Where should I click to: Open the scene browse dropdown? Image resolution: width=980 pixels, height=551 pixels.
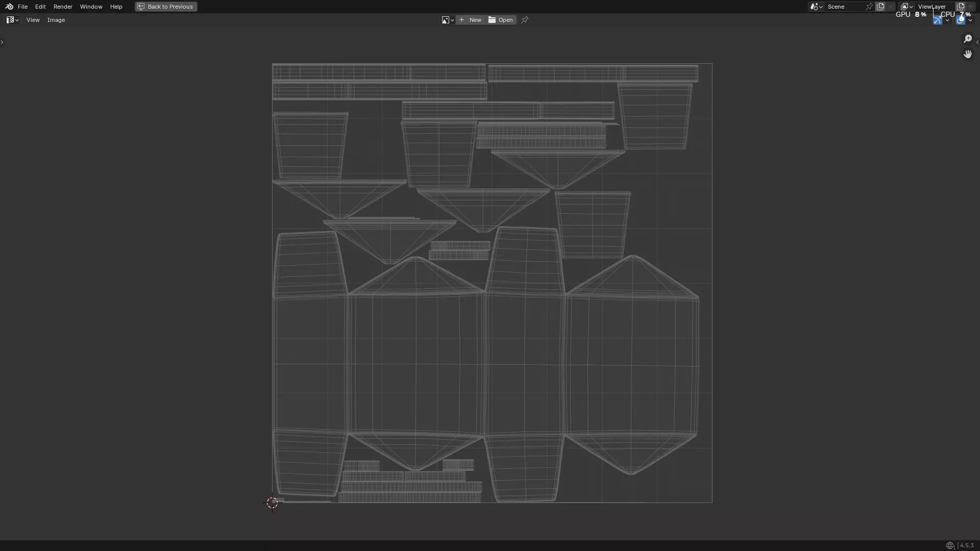(816, 7)
